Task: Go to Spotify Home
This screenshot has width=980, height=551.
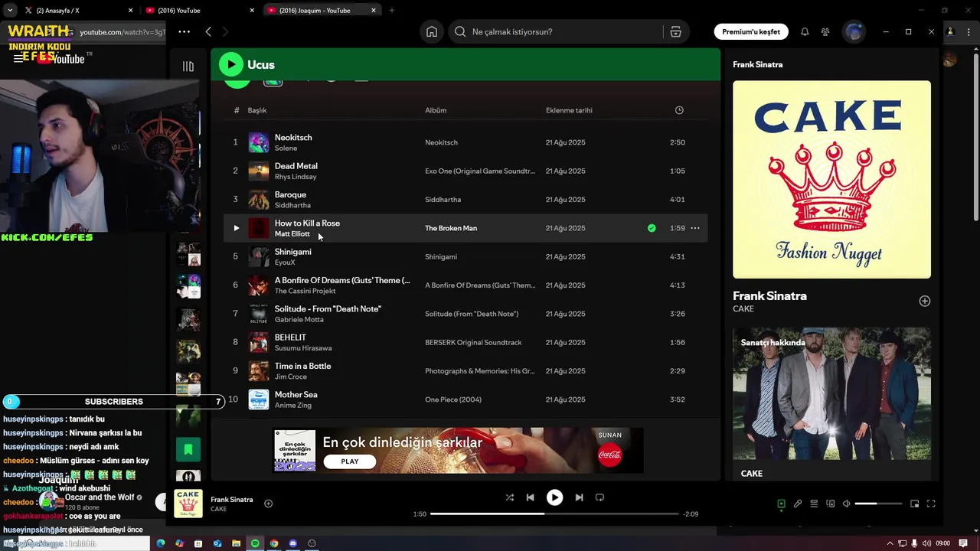Action: (x=432, y=31)
